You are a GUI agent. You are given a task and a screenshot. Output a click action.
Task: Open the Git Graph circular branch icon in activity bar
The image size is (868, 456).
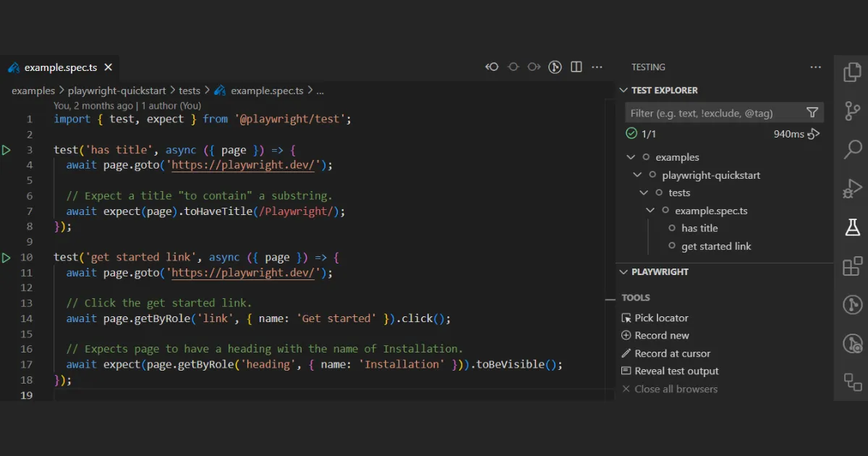853,305
